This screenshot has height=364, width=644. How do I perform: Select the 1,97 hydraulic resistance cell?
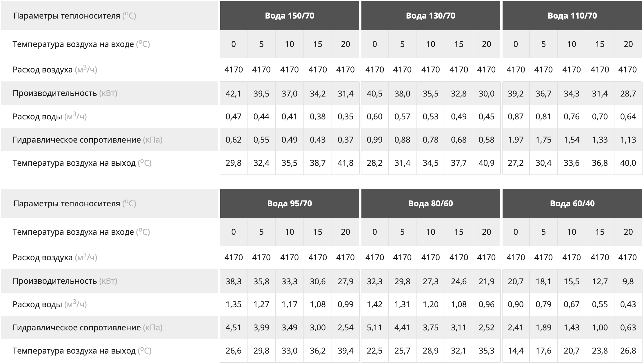516,140
